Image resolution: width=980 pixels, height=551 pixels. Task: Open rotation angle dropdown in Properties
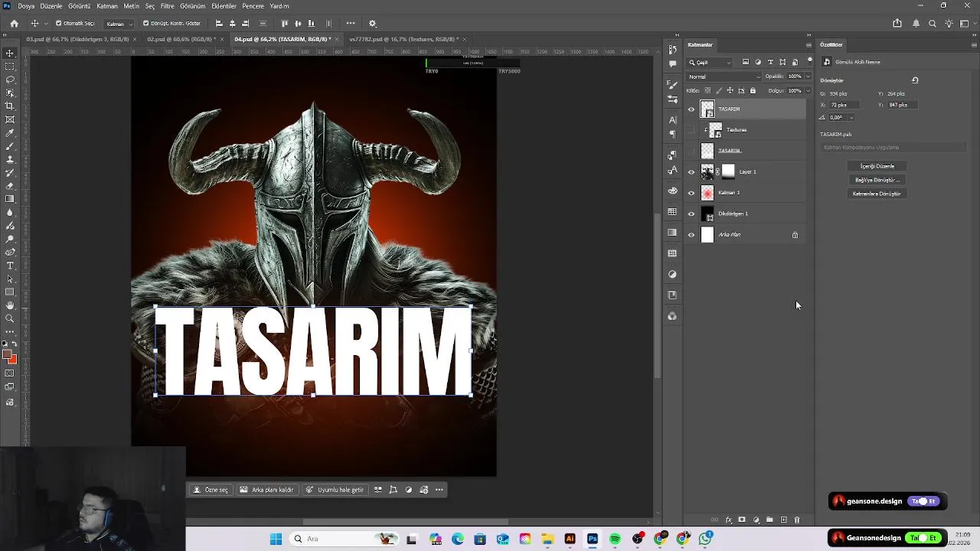click(x=851, y=117)
